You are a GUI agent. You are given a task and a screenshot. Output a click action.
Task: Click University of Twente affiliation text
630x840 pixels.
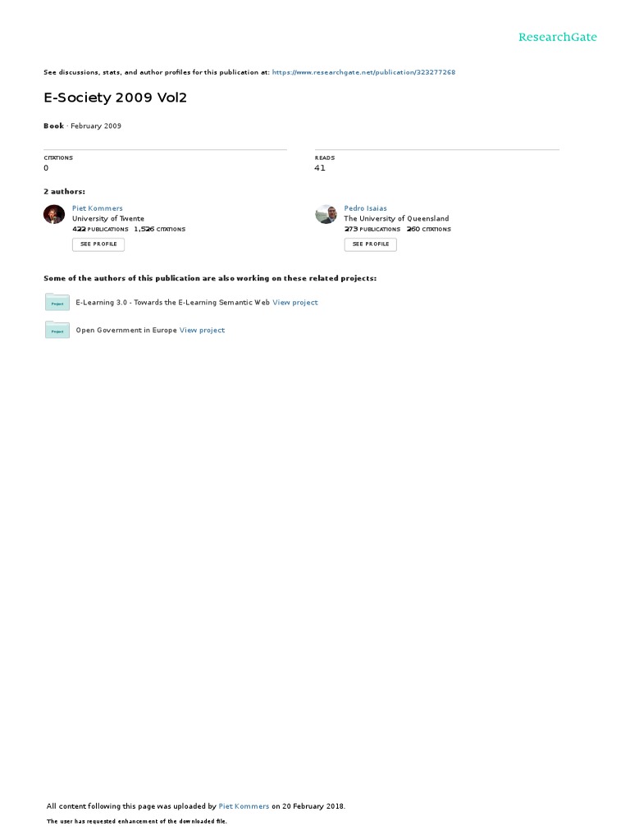108,218
